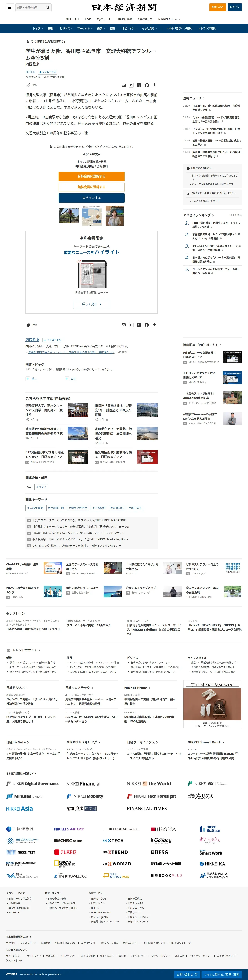
Task: Expand the 経済 nav dropdown
Action: [x=101, y=29]
